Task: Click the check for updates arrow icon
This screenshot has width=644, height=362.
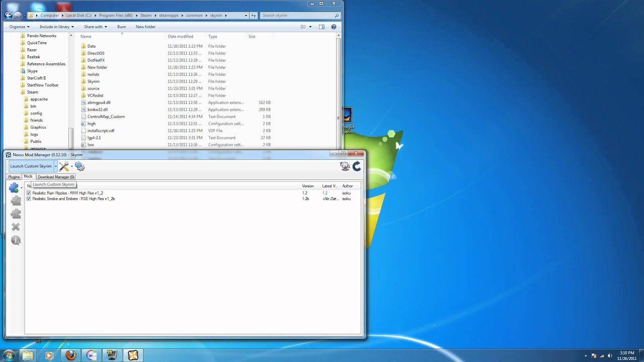Action: [357, 166]
